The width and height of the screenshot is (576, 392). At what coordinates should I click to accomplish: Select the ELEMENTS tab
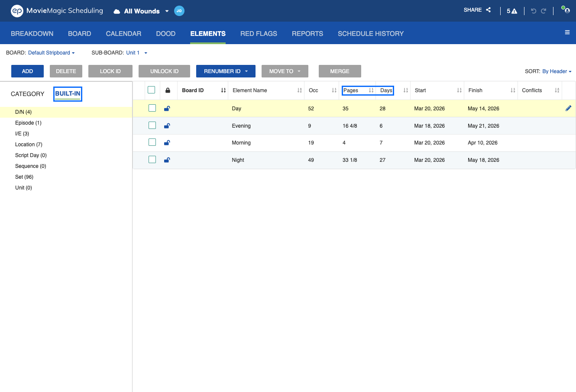click(x=208, y=33)
